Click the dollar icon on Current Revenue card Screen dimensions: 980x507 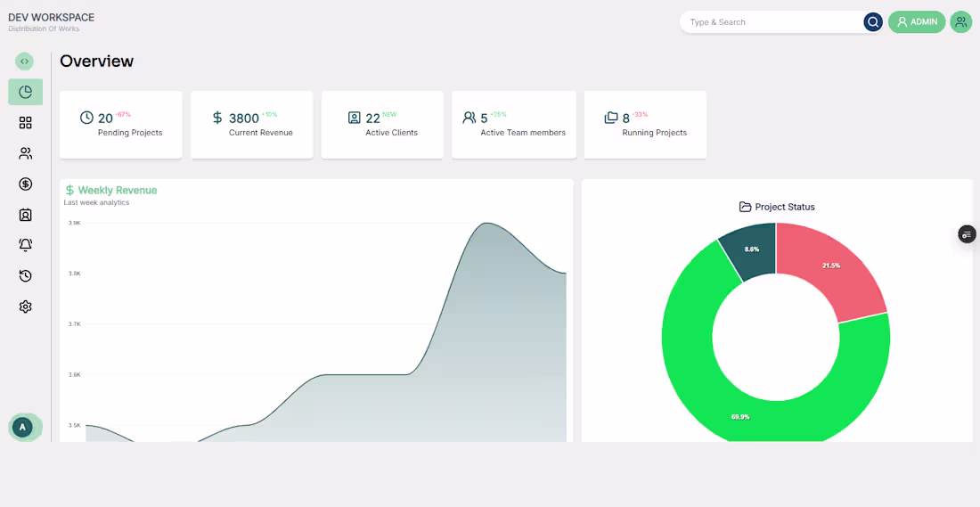[217, 118]
